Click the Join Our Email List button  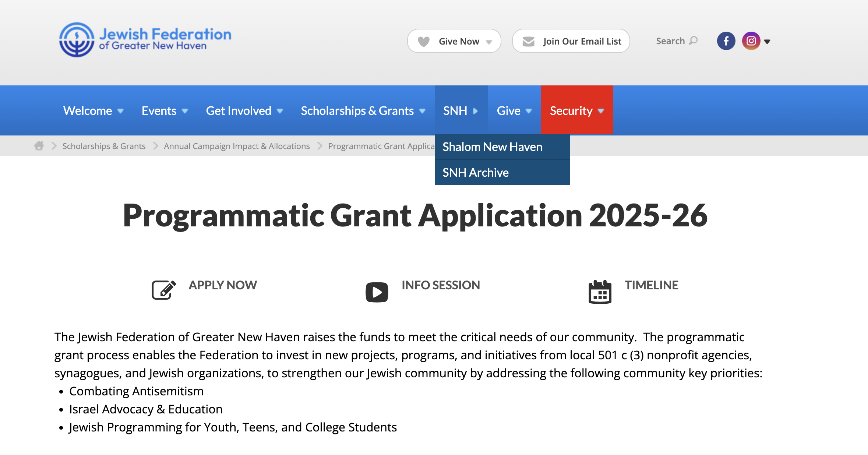[571, 41]
